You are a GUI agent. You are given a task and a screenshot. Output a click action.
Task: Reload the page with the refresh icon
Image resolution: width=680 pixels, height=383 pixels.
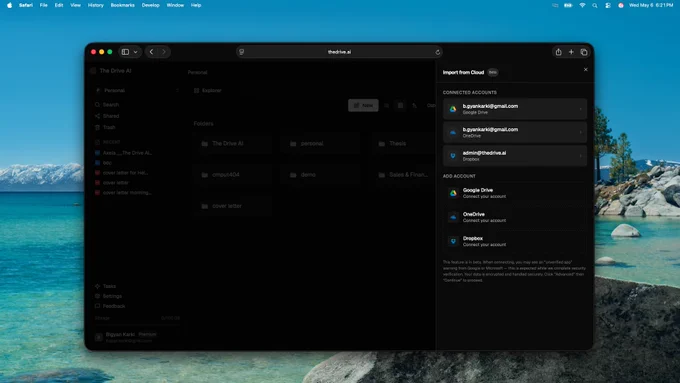[438, 52]
